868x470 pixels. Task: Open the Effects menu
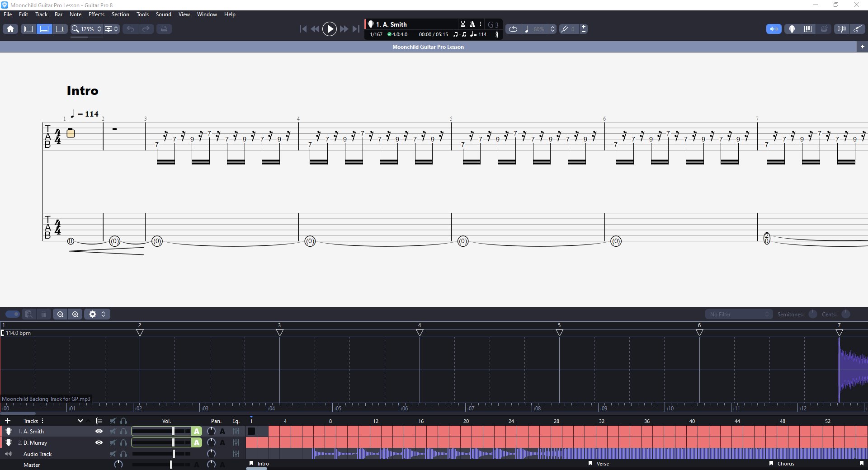point(96,14)
